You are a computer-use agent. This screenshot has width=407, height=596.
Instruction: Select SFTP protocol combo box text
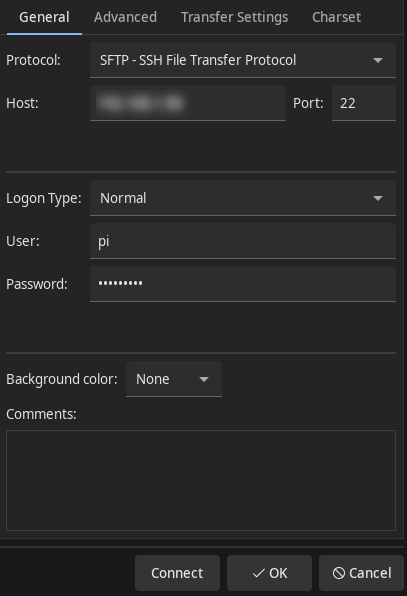tap(198, 60)
